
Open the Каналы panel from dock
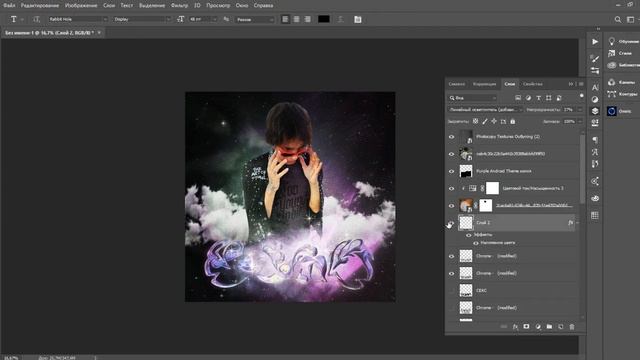[622, 82]
